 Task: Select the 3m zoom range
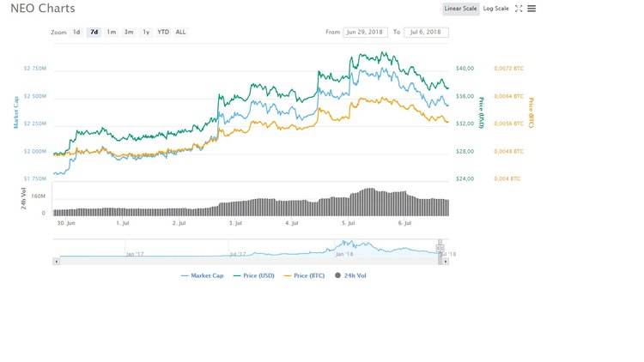129,32
